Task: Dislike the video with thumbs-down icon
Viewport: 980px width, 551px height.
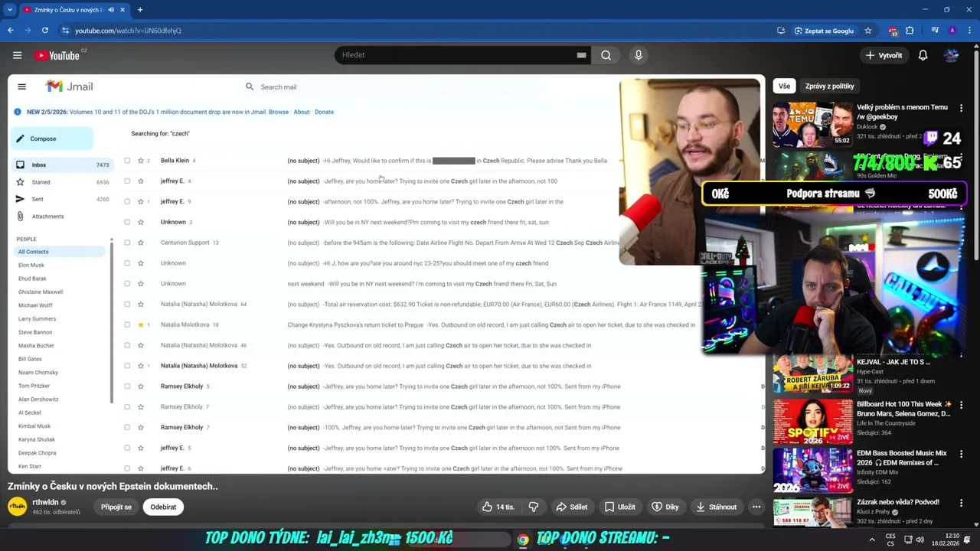Action: click(534, 507)
